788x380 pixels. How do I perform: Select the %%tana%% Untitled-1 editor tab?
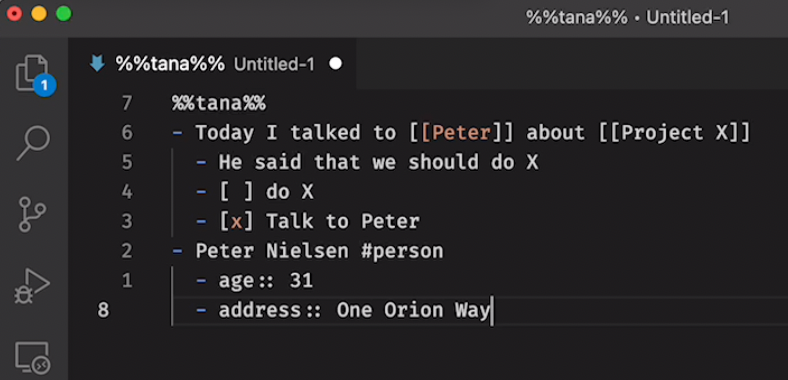click(213, 64)
